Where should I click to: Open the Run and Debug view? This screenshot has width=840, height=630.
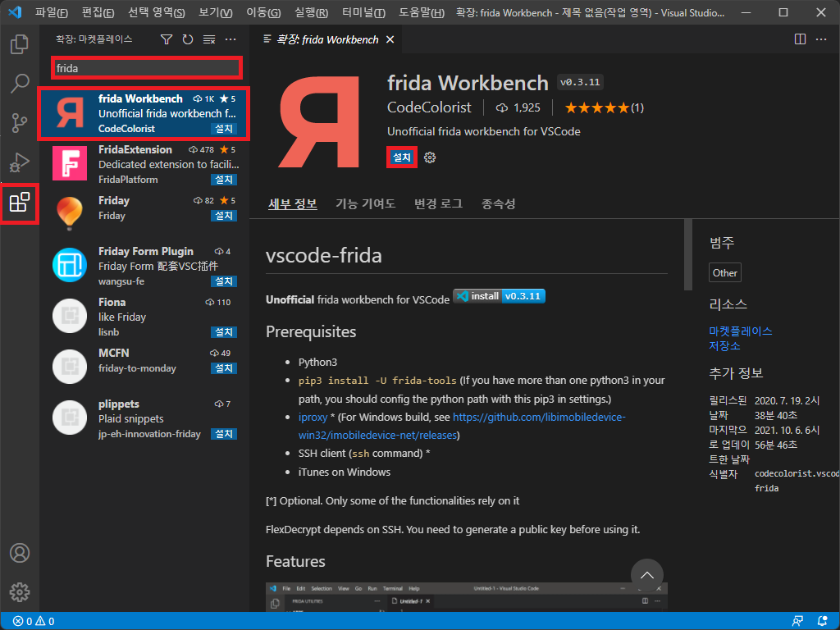[x=20, y=162]
